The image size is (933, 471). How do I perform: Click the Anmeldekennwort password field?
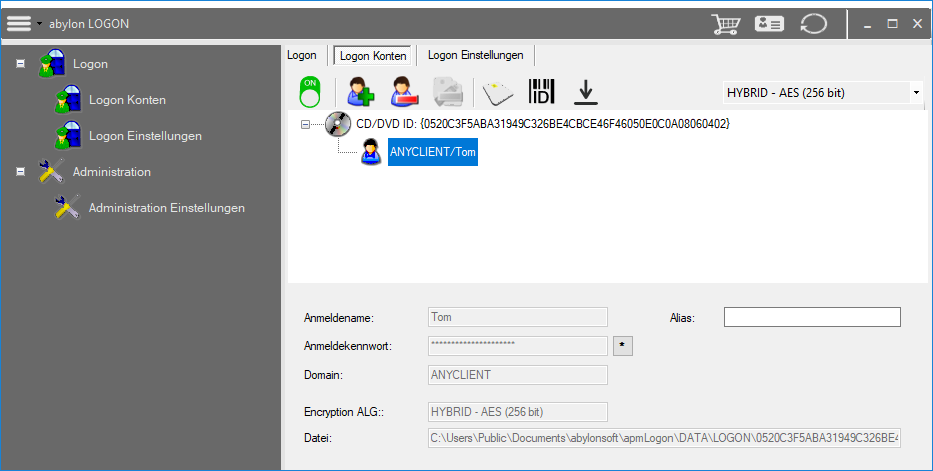point(518,346)
